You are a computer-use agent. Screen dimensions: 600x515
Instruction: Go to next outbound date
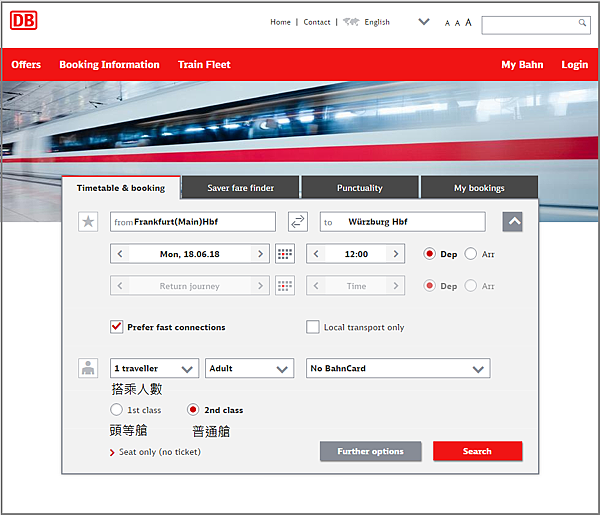[x=260, y=254]
